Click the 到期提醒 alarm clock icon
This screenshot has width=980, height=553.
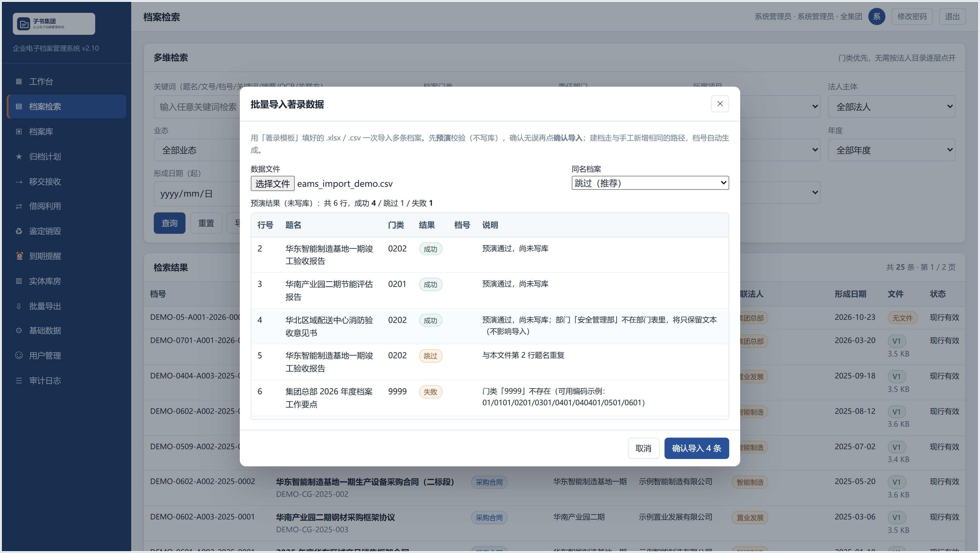click(x=20, y=256)
